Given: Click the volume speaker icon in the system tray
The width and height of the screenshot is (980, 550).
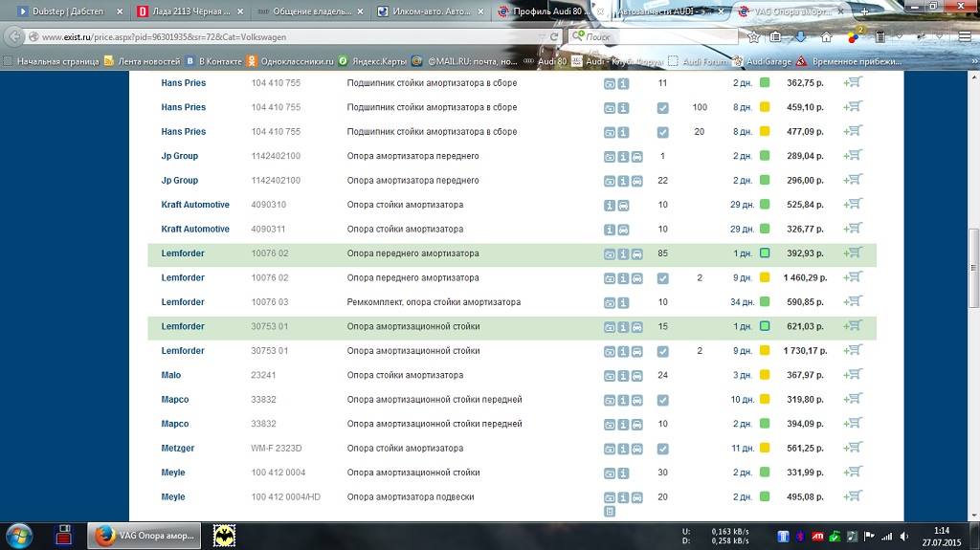Looking at the screenshot, I should coord(903,537).
